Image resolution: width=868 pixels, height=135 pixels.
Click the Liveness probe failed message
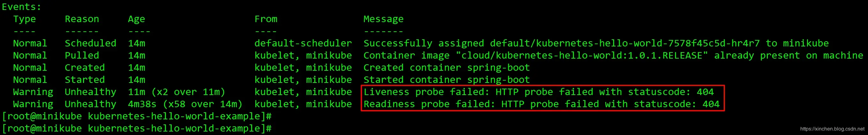coord(539,92)
